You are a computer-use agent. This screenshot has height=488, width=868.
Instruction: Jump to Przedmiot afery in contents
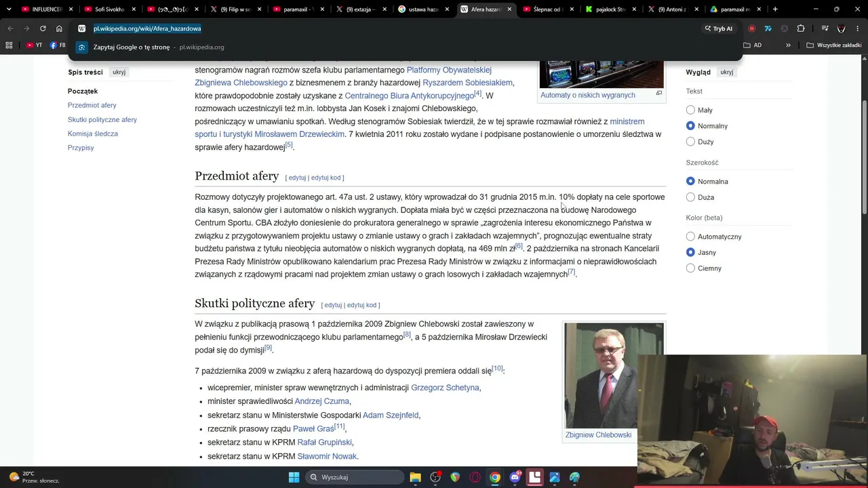(x=92, y=105)
